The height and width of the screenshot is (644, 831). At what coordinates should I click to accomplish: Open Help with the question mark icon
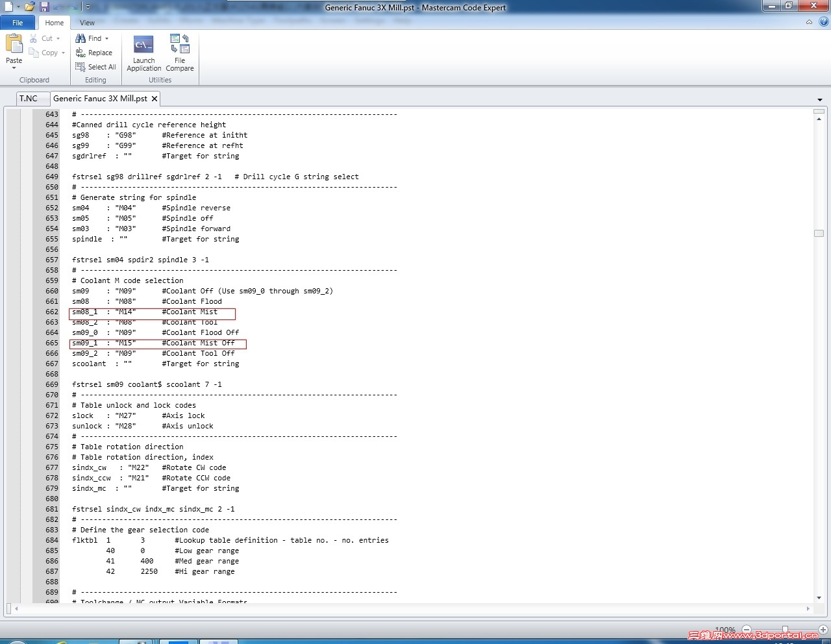pyautogui.click(x=823, y=22)
